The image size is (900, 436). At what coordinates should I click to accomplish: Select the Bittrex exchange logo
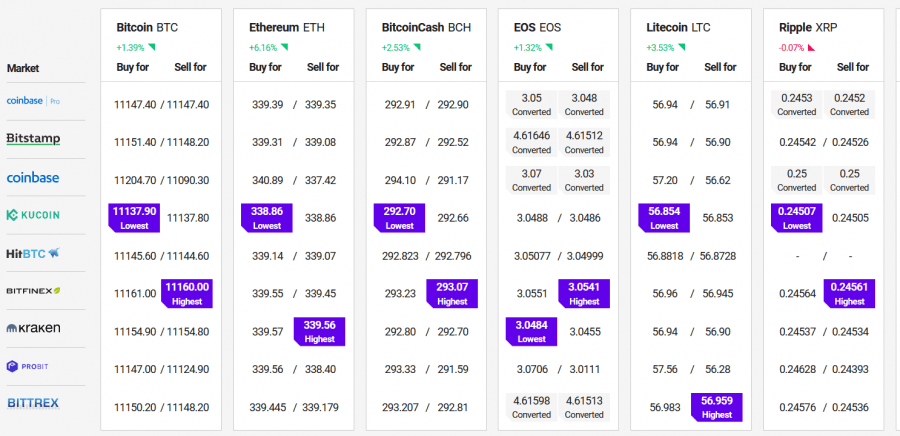click(33, 403)
